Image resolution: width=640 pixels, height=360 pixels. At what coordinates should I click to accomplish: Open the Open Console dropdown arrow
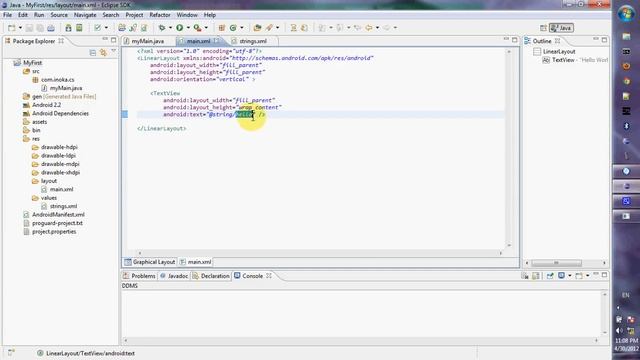point(588,276)
